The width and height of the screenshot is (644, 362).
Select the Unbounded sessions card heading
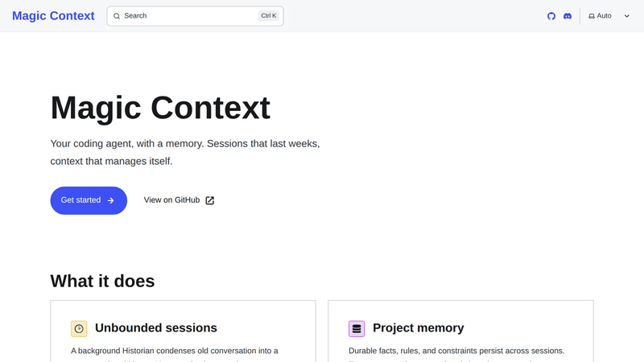pos(156,328)
